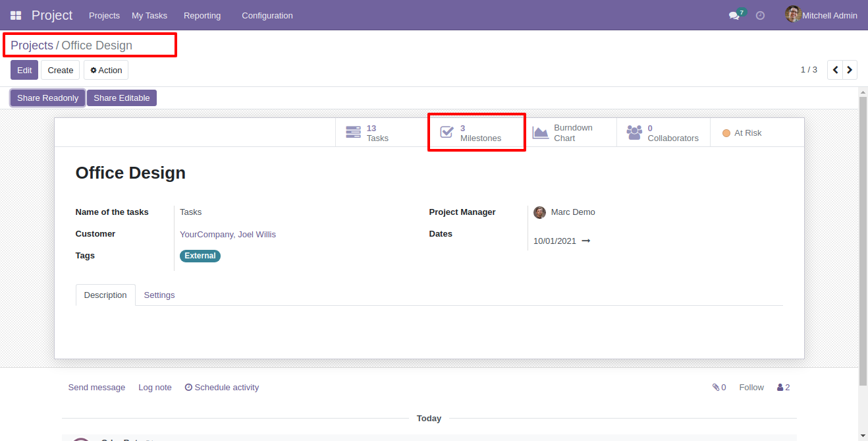
Task: Click Share Readonly button
Action: point(47,98)
